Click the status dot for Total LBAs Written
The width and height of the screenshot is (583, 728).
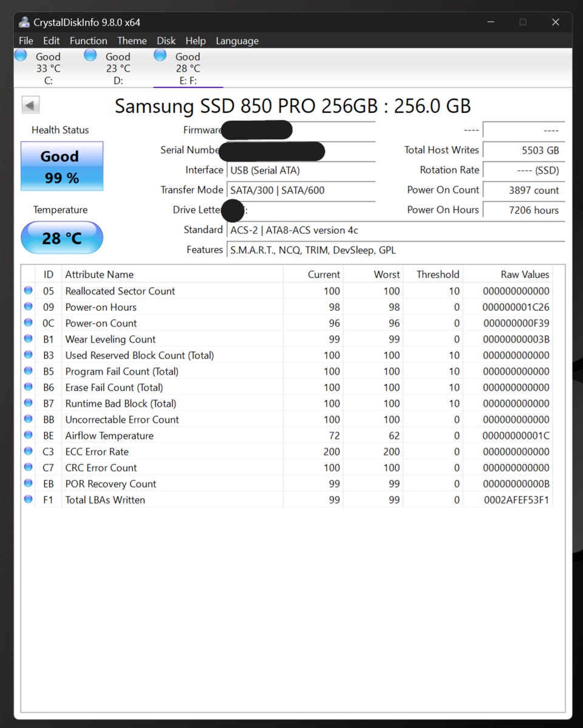click(x=29, y=500)
